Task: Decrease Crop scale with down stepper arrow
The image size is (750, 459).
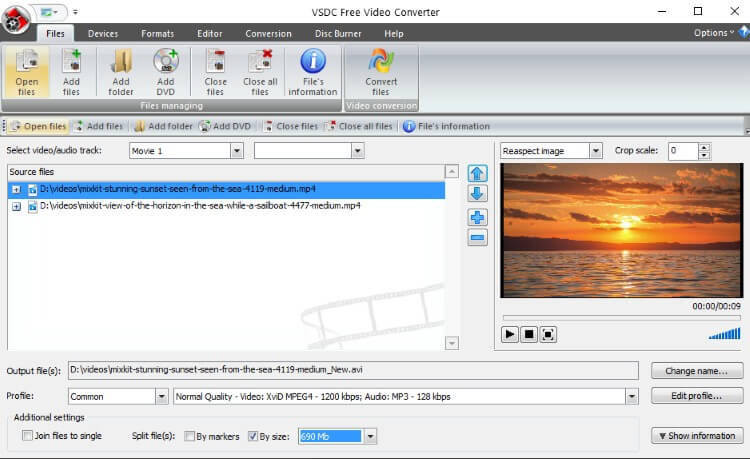Action: (x=704, y=155)
